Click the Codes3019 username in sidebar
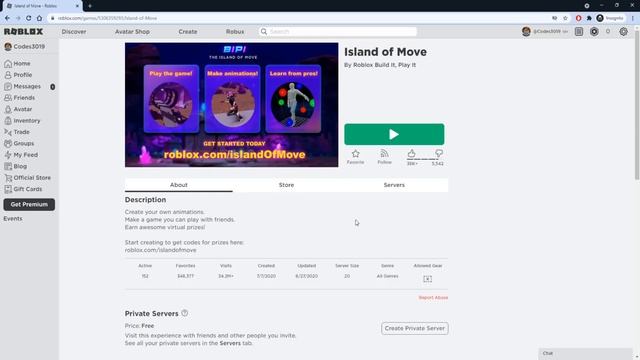The height and width of the screenshot is (360, 640). pos(29,47)
